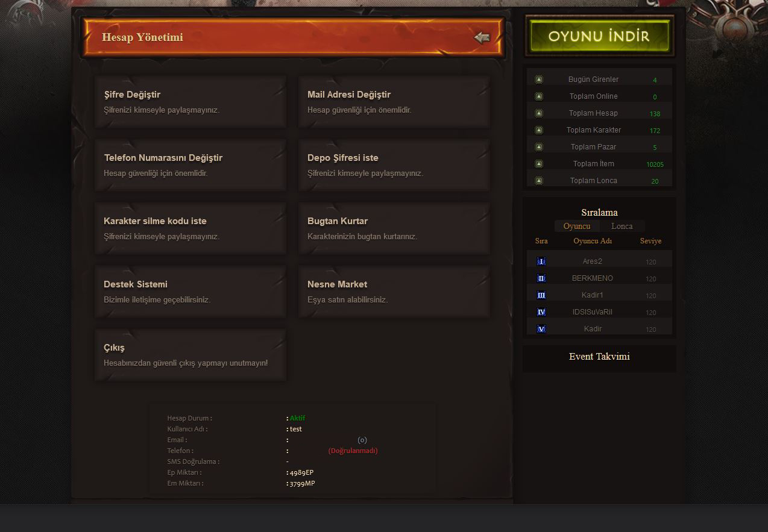Viewport: 768px width, 532px height.
Task: Open Mail Adresi Değiştir option
Action: [394, 102]
